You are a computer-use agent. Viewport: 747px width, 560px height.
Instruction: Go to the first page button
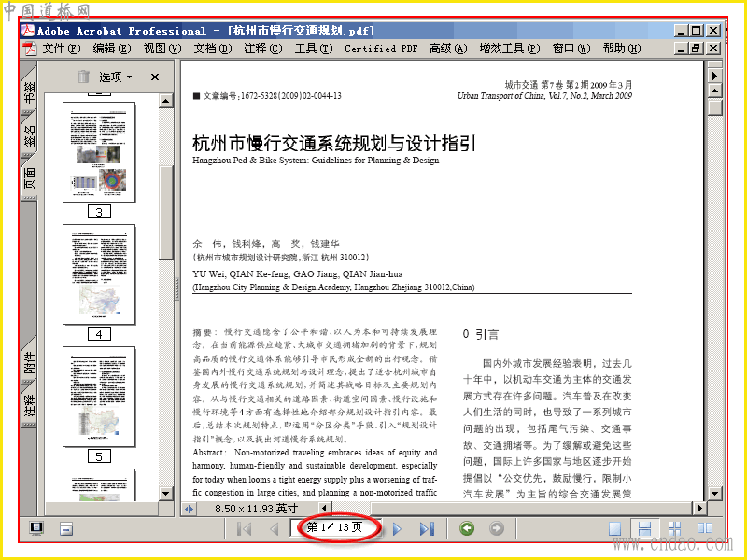pyautogui.click(x=245, y=528)
